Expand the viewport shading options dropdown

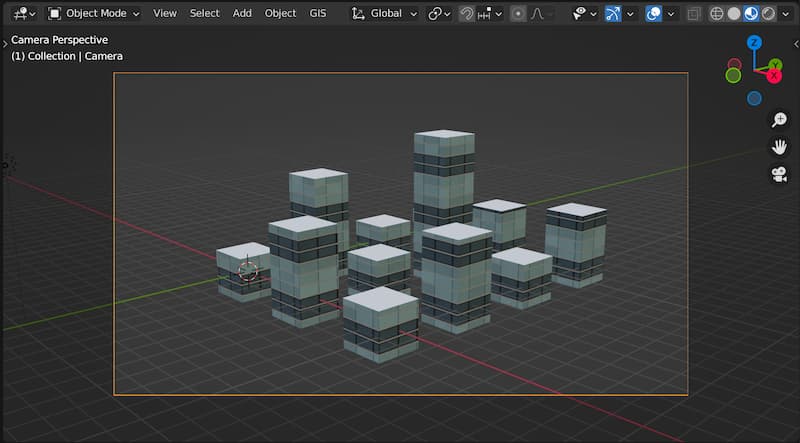pos(784,14)
